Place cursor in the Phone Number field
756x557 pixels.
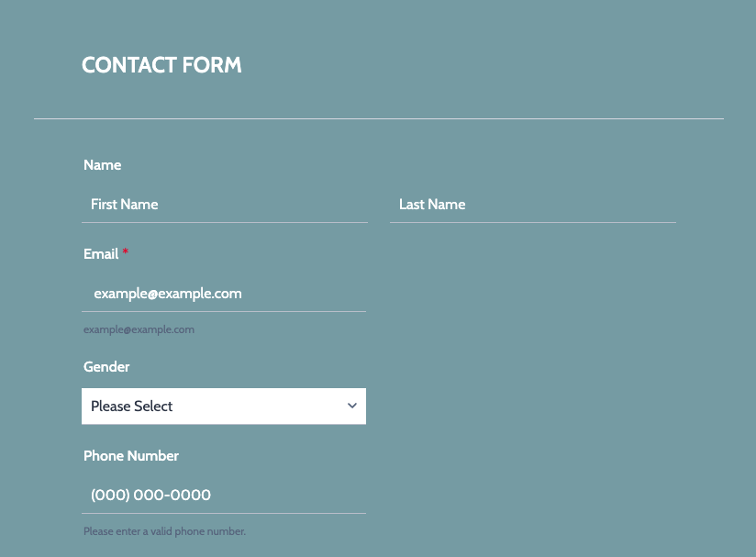224,496
